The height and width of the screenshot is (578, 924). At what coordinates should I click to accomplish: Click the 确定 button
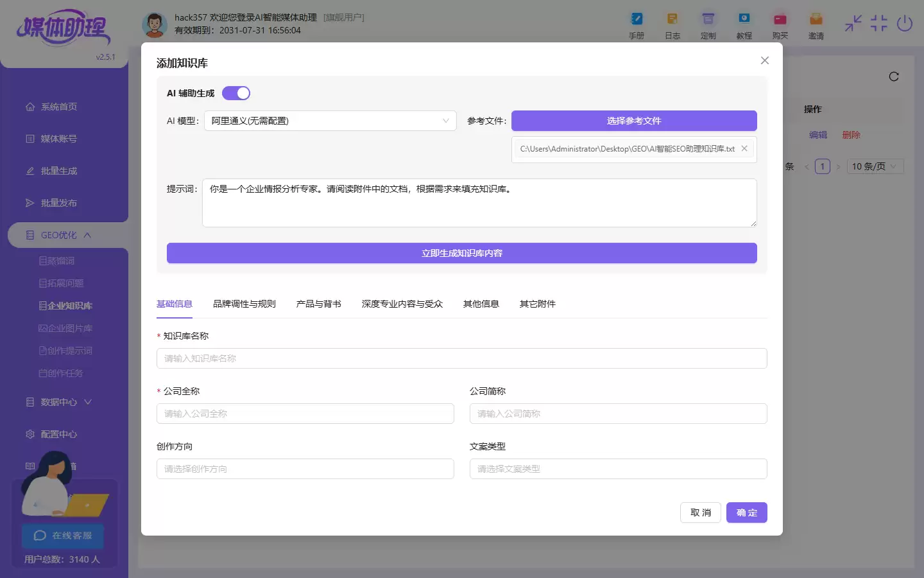(x=747, y=512)
